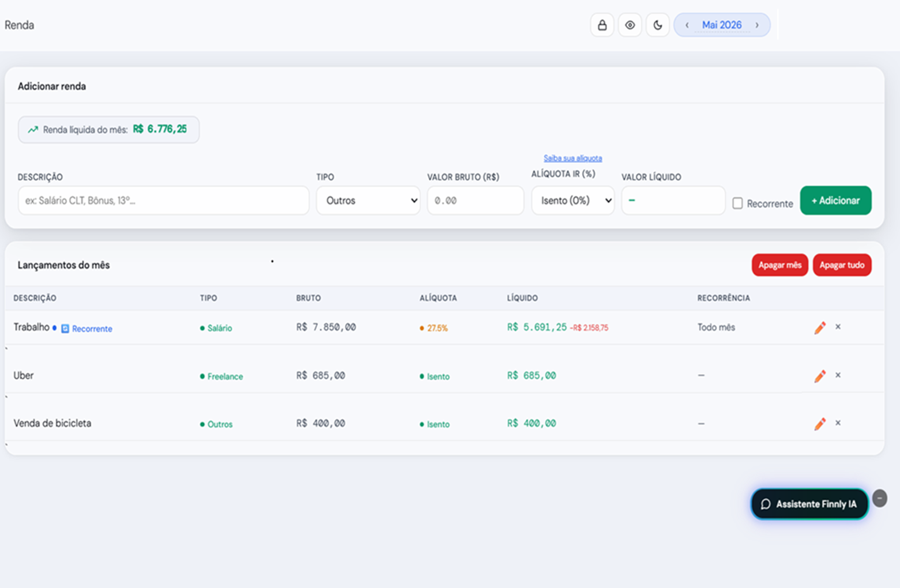Edit the Trabalho entry with the pencil icon
The width and height of the screenshot is (900, 588).
pyautogui.click(x=820, y=327)
